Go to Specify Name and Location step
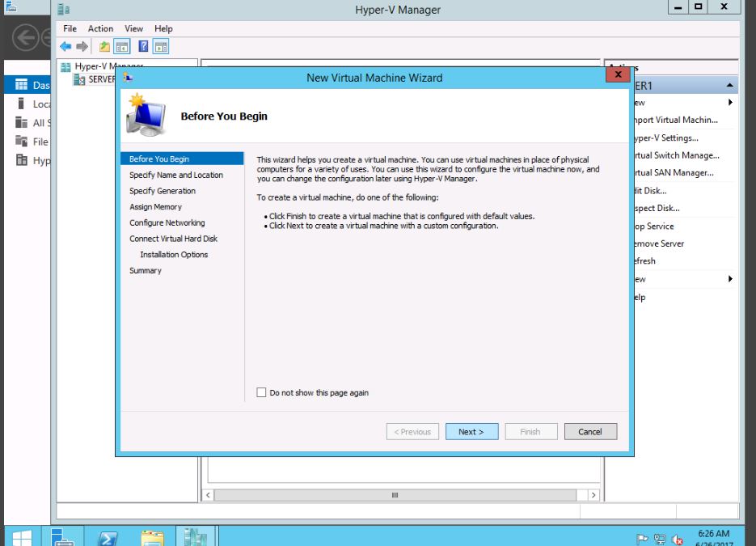Image resolution: width=756 pixels, height=546 pixels. (x=176, y=175)
